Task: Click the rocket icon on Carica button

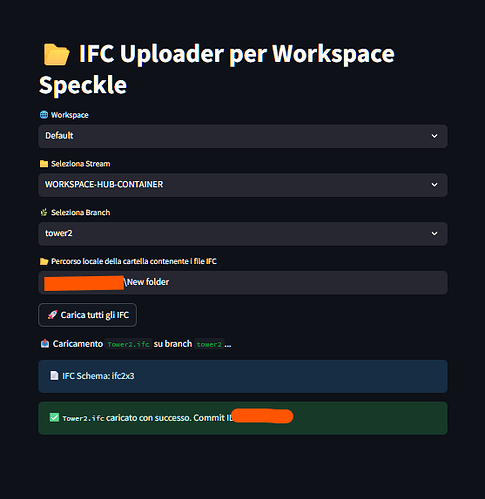Action: (x=52, y=315)
